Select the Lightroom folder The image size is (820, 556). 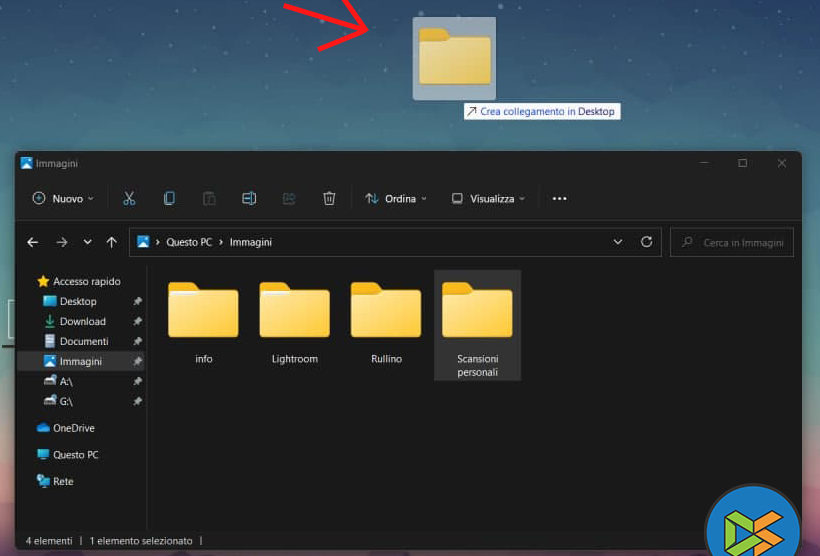coord(294,322)
